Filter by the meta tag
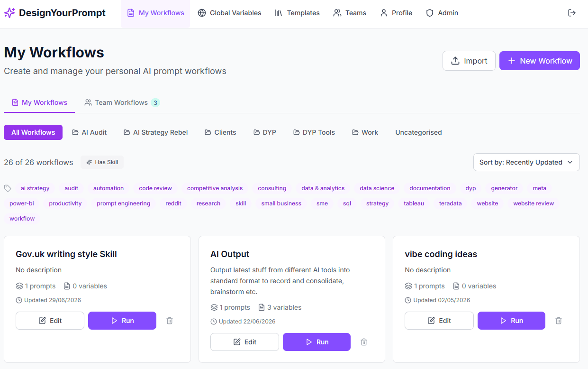This screenshot has width=588, height=369. click(539, 188)
